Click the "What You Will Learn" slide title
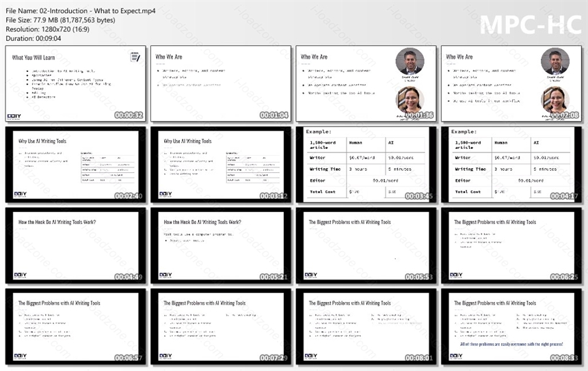Image resolution: width=588 pixels, height=371 pixels. point(34,57)
